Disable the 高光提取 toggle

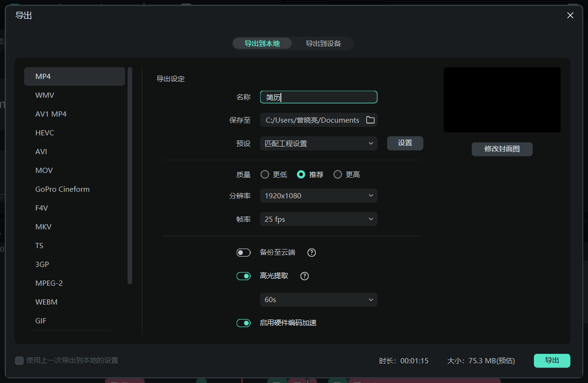click(244, 276)
